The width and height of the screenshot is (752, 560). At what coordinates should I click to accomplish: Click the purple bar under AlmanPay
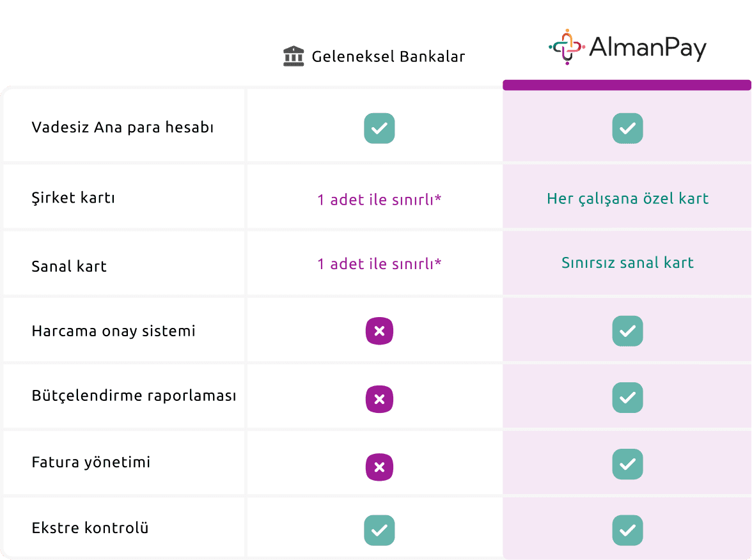[627, 85]
